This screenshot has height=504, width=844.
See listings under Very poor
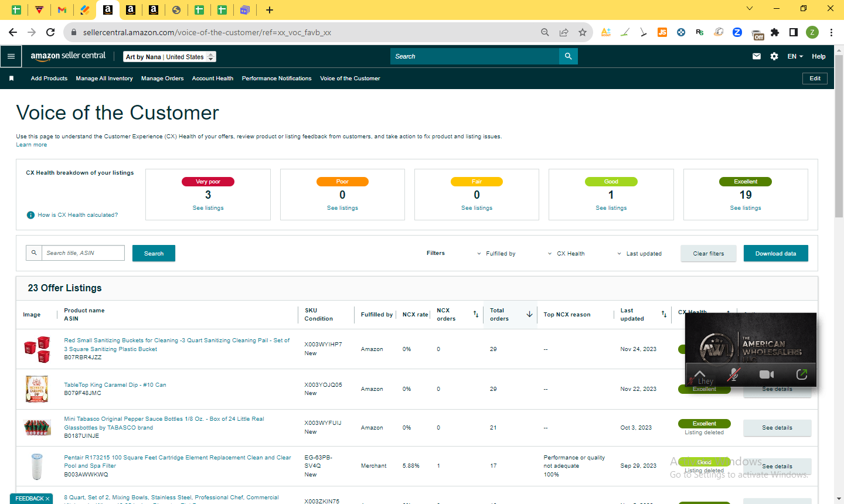point(208,208)
